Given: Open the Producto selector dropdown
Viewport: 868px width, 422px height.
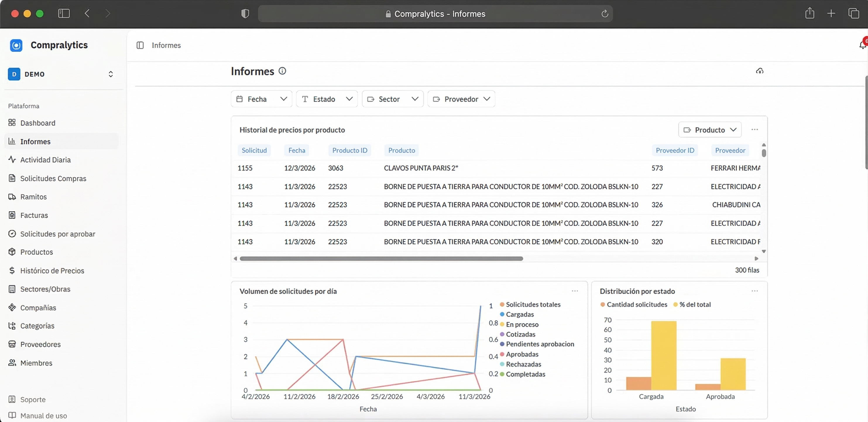Looking at the screenshot, I should (x=710, y=130).
